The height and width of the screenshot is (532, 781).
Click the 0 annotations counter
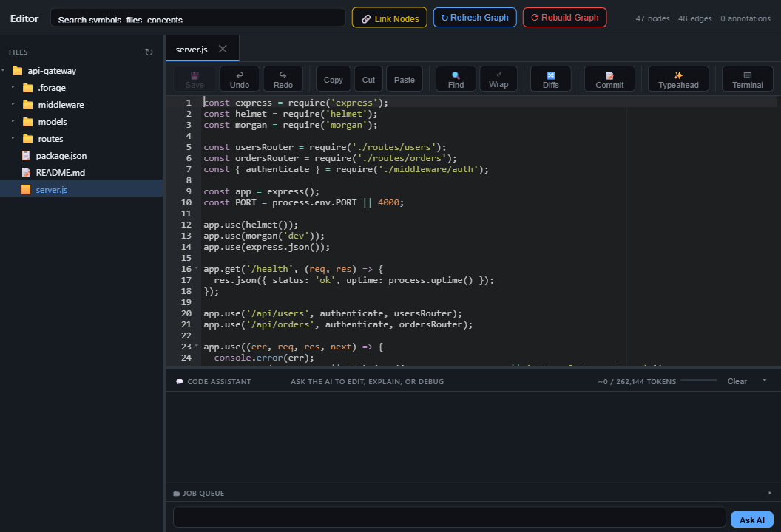(745, 18)
